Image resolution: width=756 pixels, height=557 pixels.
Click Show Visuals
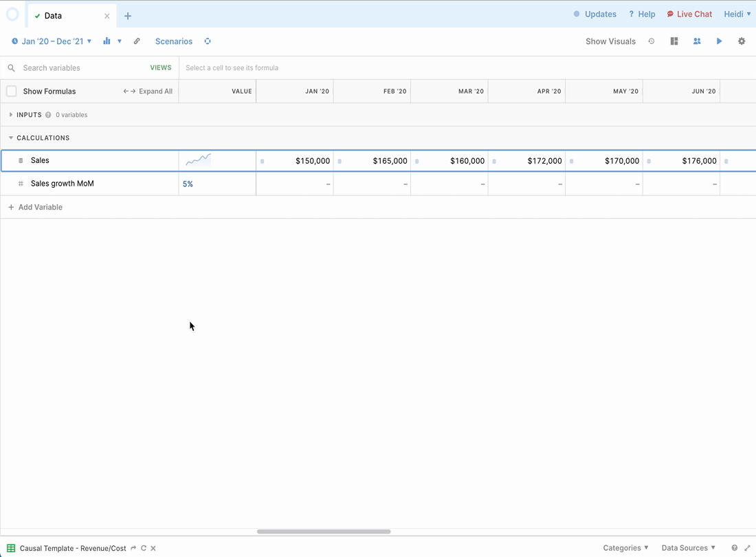tap(610, 41)
